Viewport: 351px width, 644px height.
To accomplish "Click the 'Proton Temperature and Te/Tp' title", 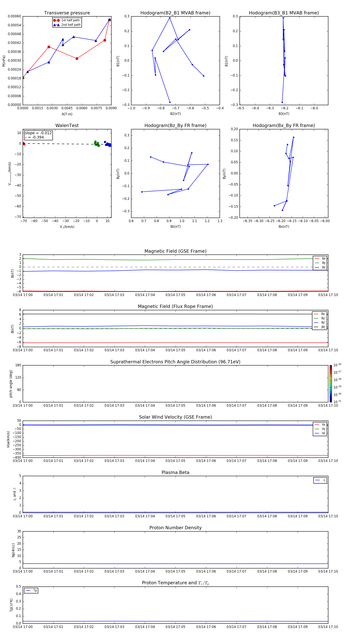I will [x=175, y=583].
